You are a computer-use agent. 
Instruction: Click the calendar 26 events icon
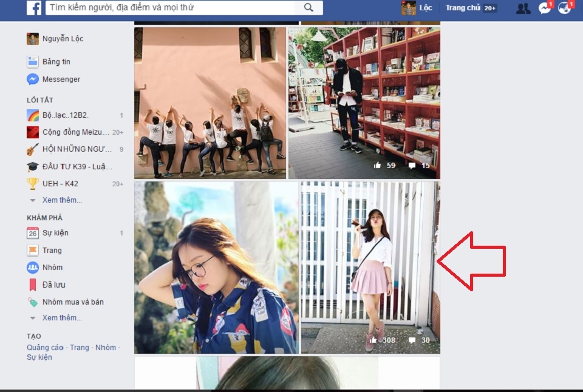coord(33,233)
